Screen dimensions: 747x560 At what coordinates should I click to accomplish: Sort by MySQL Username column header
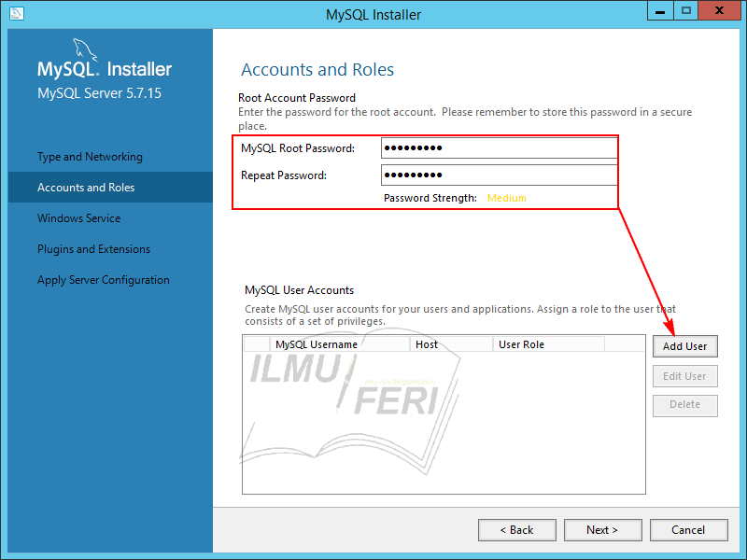pyautogui.click(x=340, y=344)
